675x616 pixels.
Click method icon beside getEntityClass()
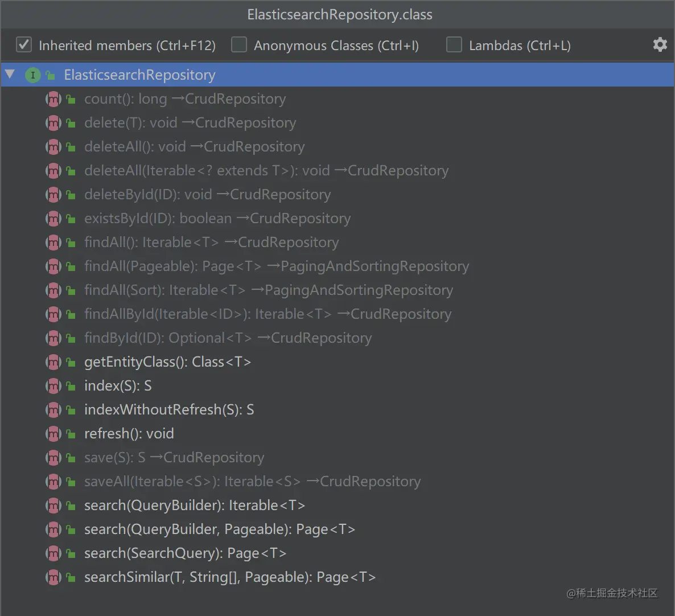click(53, 363)
